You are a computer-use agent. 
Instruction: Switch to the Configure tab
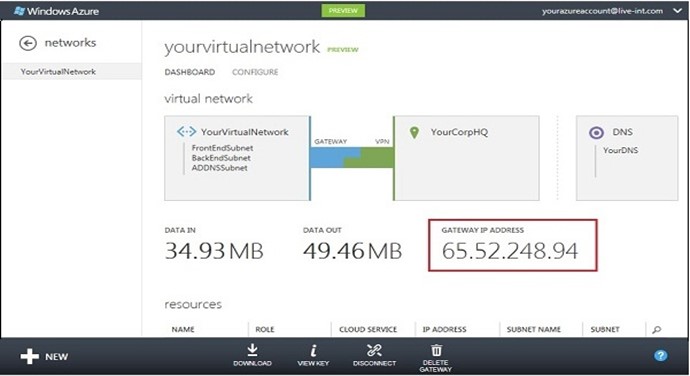click(255, 72)
